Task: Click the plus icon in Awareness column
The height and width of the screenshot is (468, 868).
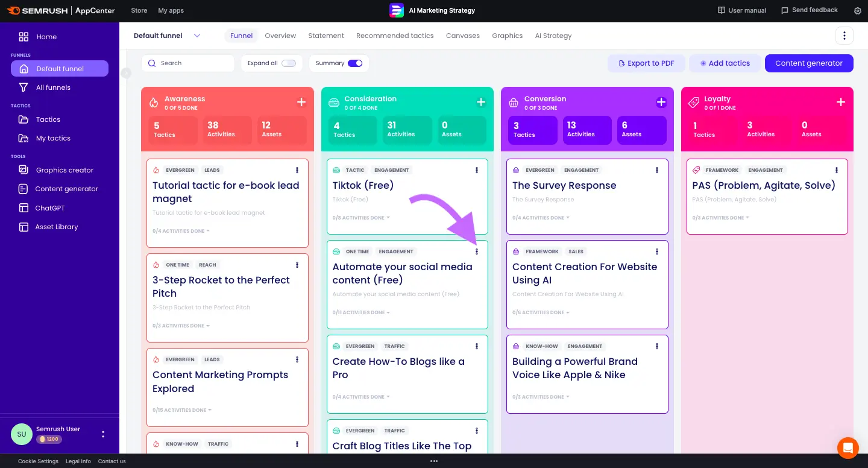Action: pos(301,103)
